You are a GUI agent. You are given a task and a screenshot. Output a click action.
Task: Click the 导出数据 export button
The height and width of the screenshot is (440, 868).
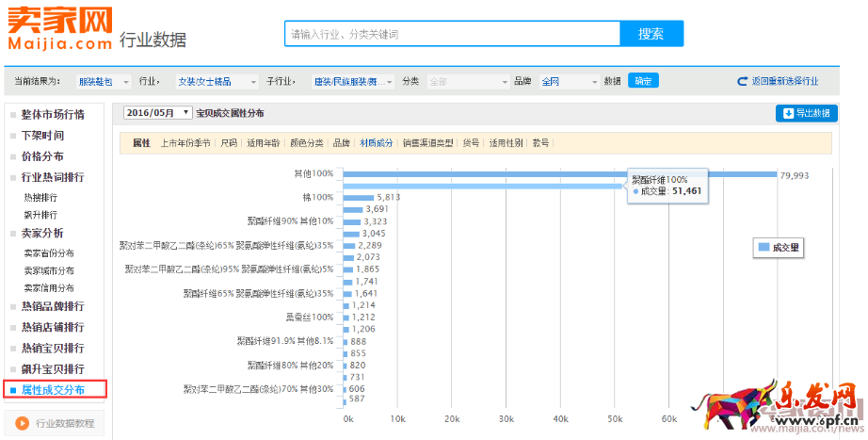[807, 114]
